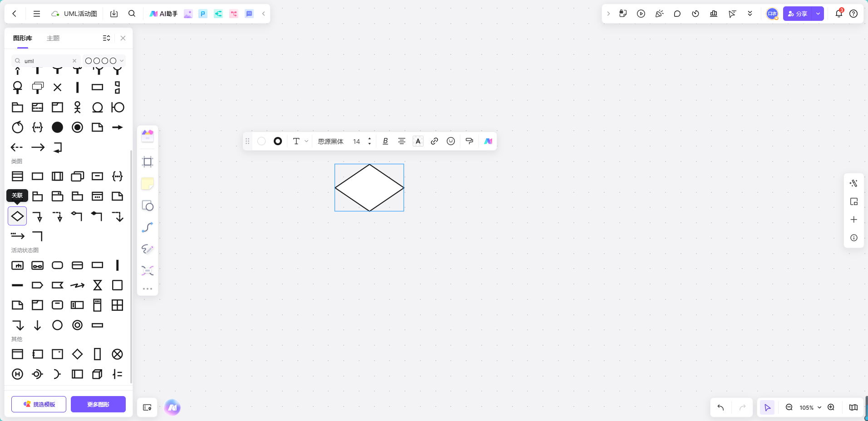Image resolution: width=868 pixels, height=421 pixels.
Task: Select the pointer cursor mode
Action: pyautogui.click(x=768, y=407)
